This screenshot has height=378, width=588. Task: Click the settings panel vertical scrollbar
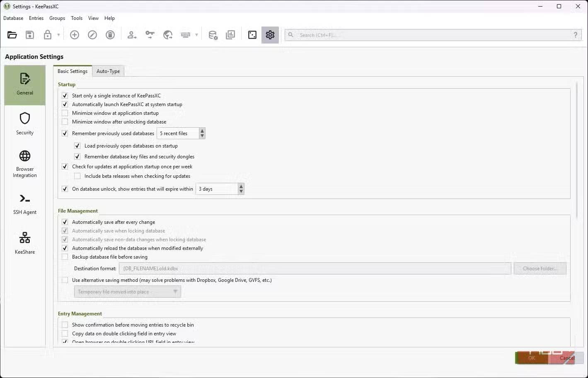pyautogui.click(x=576, y=149)
